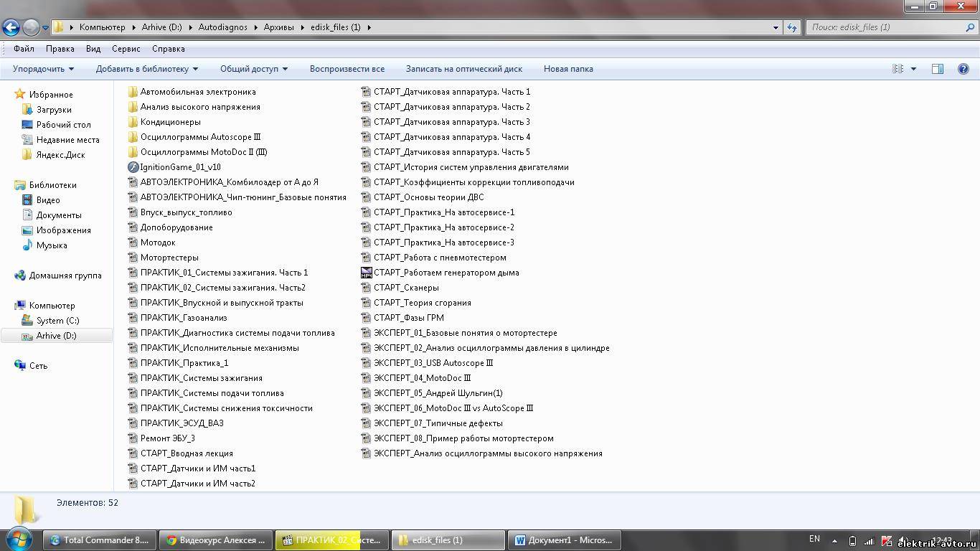Toggle the preview pane icon
This screenshot has height=551, width=980.
[x=938, y=69]
